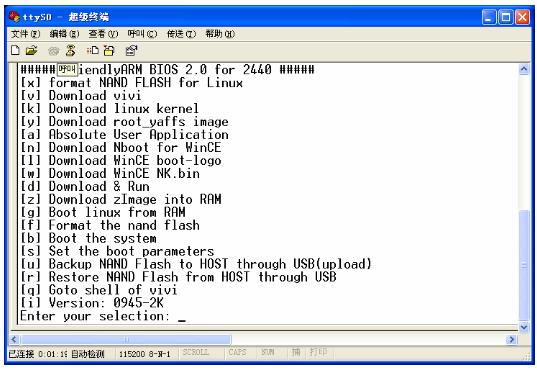The height and width of the screenshot is (370, 537).
Task: Maximize the ttyS0 HyperTerminal window
Action: click(505, 17)
